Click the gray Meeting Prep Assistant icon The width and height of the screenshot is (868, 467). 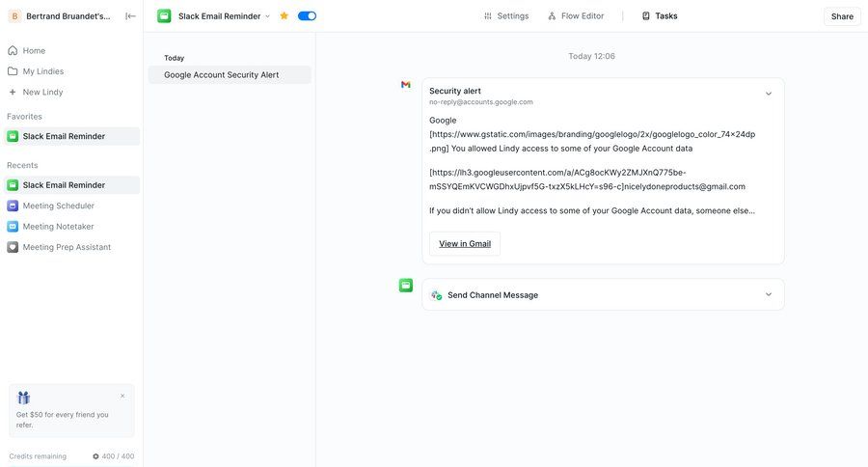(13, 247)
